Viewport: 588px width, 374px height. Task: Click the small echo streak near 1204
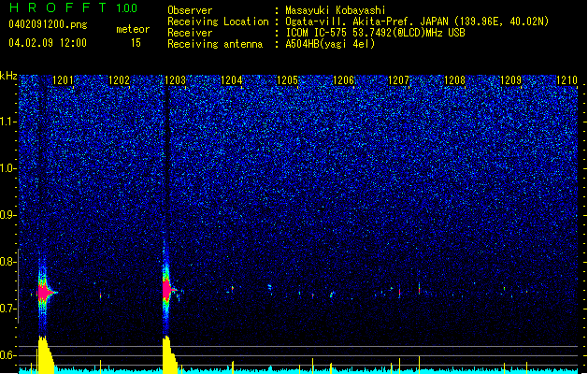pos(233,289)
